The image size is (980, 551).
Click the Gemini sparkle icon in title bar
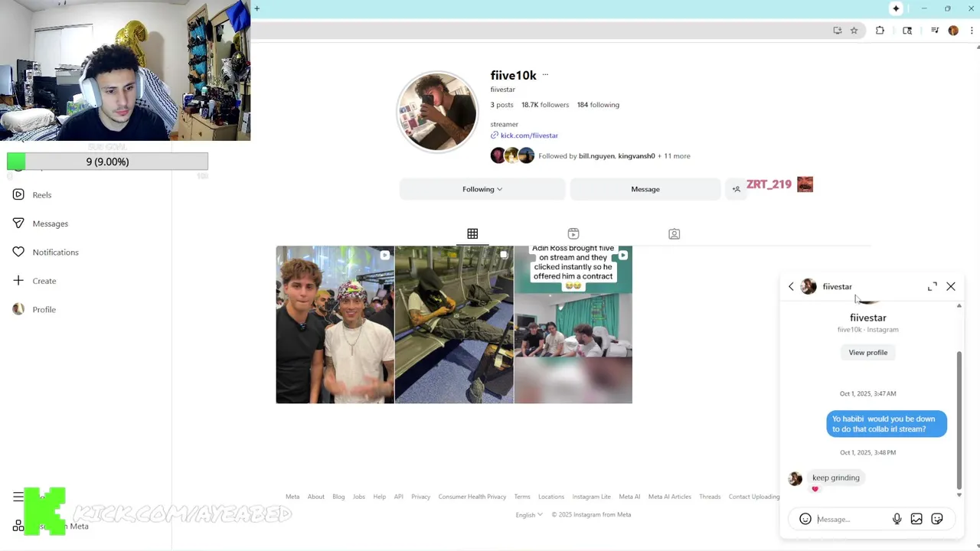click(x=896, y=8)
